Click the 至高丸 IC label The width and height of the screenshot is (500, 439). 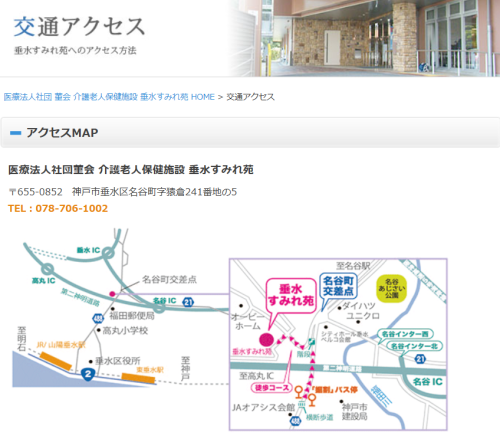pos(257,376)
